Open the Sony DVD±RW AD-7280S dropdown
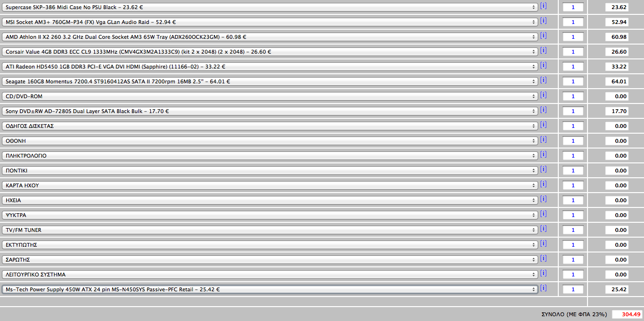 [x=270, y=111]
